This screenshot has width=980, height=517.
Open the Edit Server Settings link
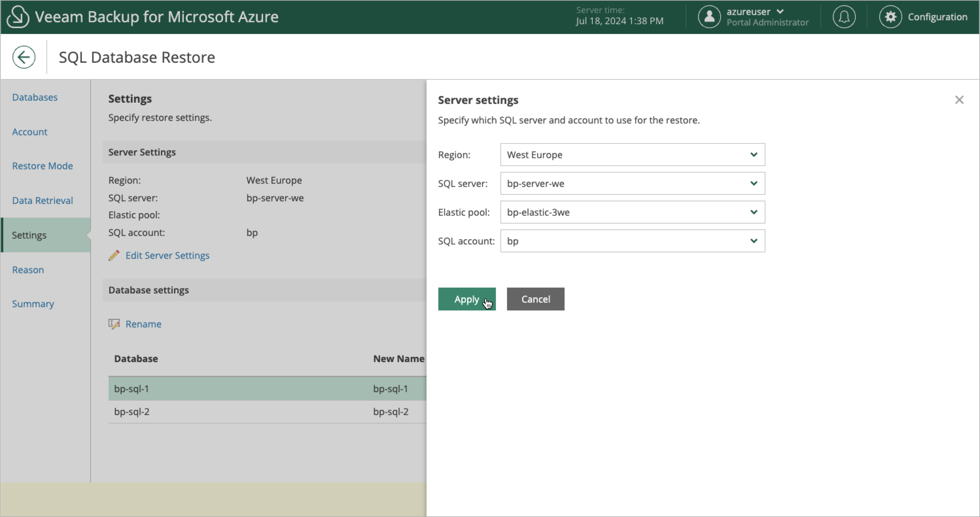point(167,256)
